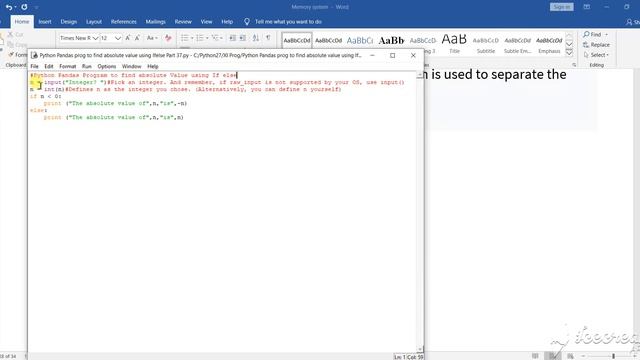
Task: Open the font name dropdown Times New Roman
Action: pos(95,38)
